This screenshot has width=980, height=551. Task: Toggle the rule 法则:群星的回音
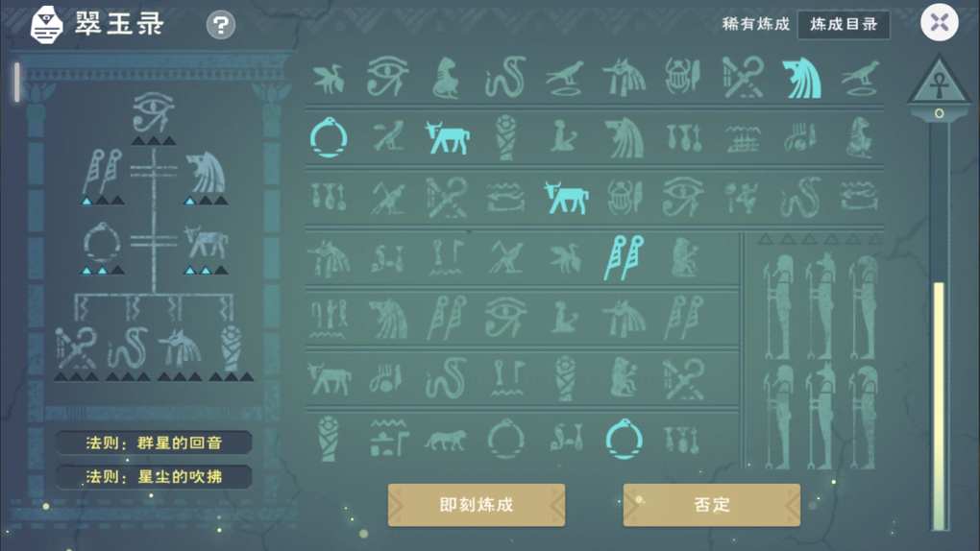(x=154, y=443)
